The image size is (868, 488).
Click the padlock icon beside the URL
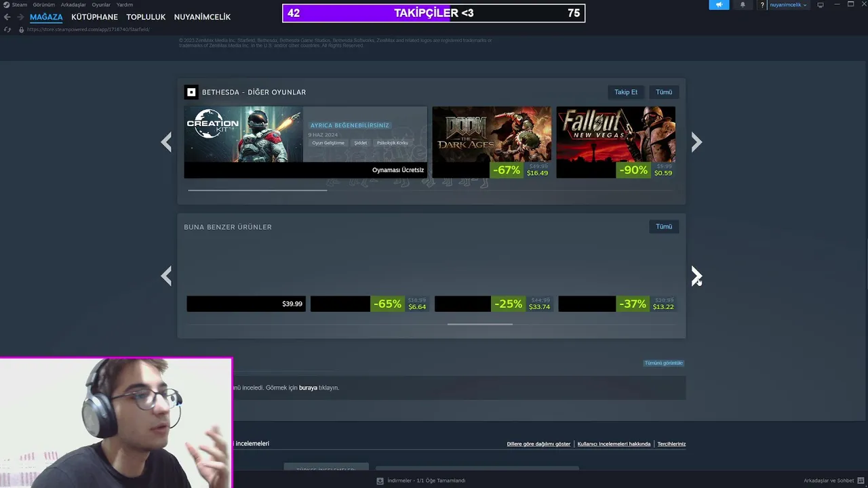(x=21, y=30)
